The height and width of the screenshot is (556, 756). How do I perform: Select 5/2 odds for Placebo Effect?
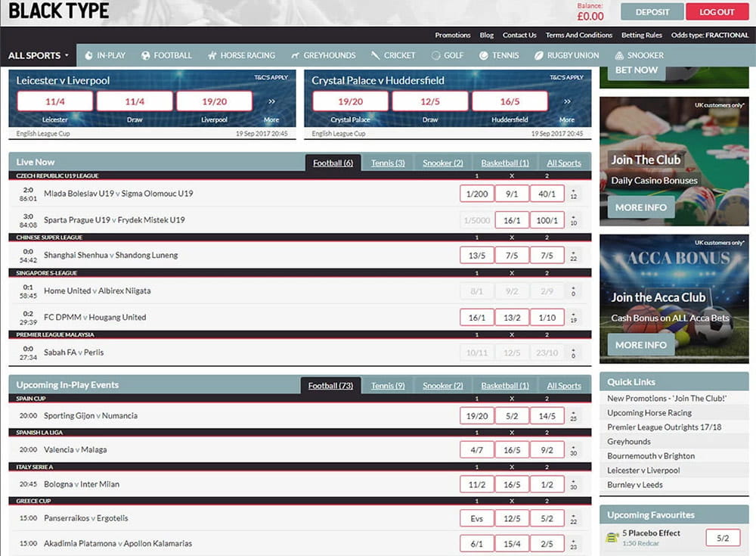tap(723, 538)
